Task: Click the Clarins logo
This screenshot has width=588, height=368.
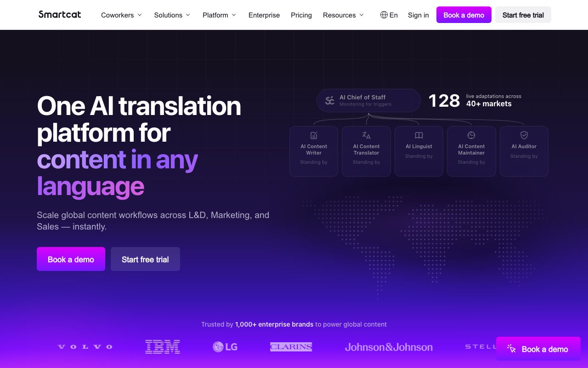Action: [291, 347]
